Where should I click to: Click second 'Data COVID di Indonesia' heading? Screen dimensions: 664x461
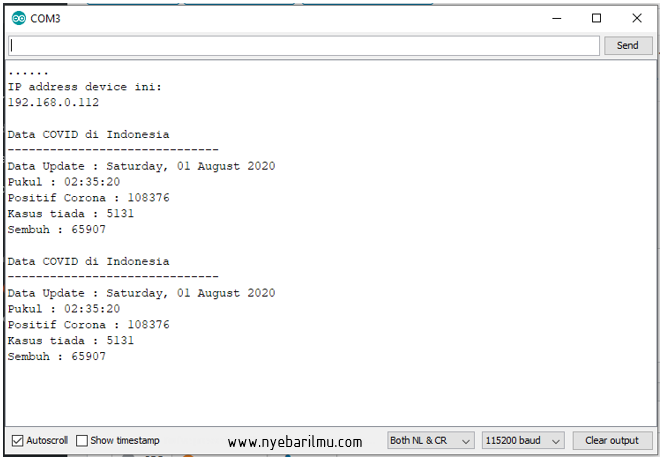(x=89, y=262)
